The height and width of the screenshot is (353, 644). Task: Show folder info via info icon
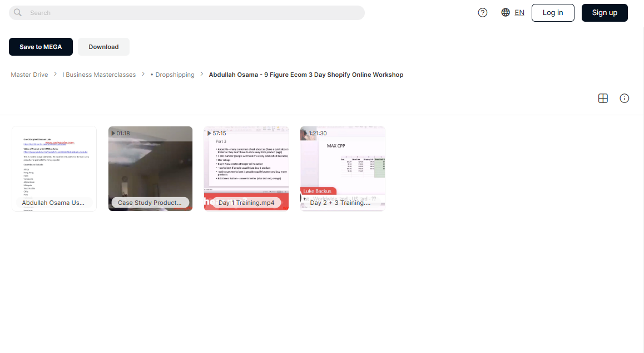click(625, 99)
